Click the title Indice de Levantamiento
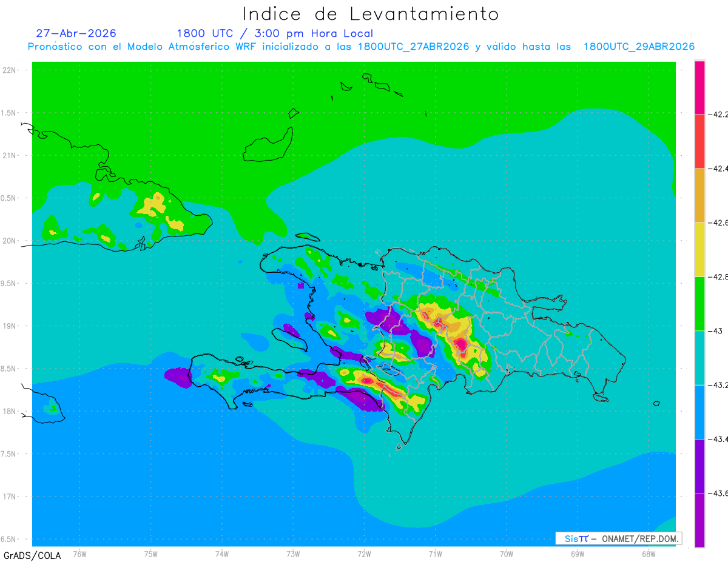Image resolution: width=728 pixels, height=562 pixels. point(370,13)
